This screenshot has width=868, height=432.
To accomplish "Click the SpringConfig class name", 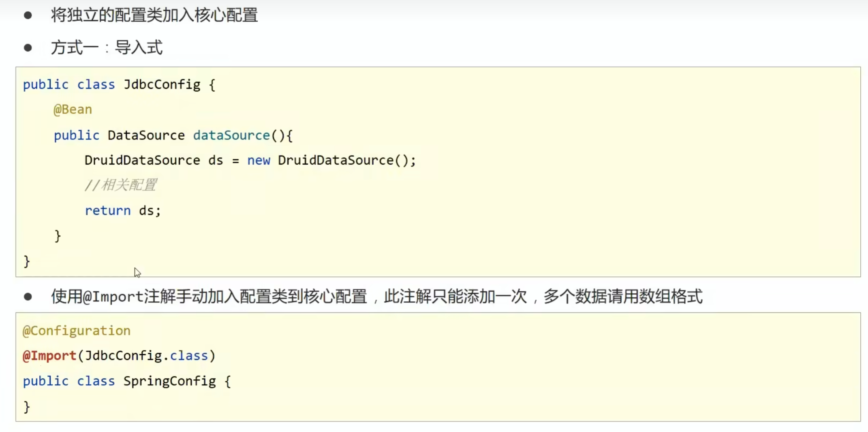I will click(x=170, y=381).
